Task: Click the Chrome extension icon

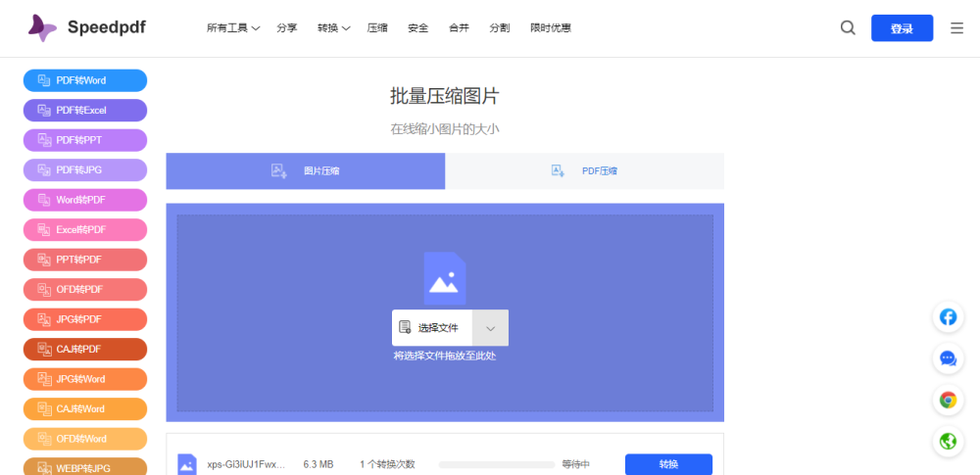Action: click(x=948, y=400)
